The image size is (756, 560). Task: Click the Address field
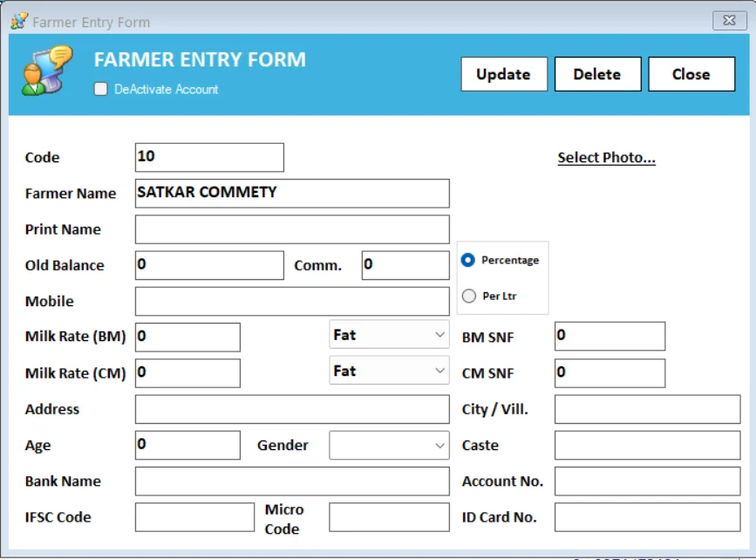[x=292, y=409]
